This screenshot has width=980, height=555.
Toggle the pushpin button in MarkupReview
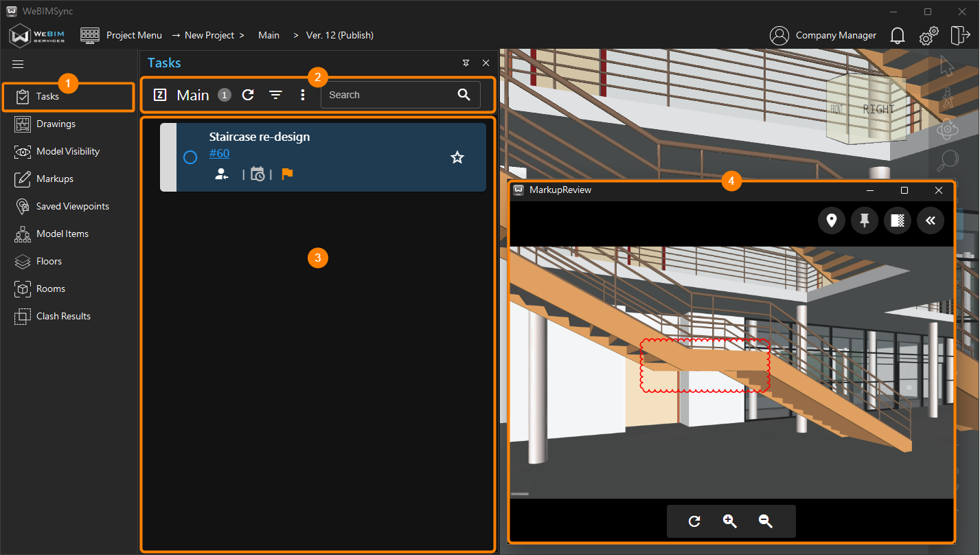pos(865,220)
